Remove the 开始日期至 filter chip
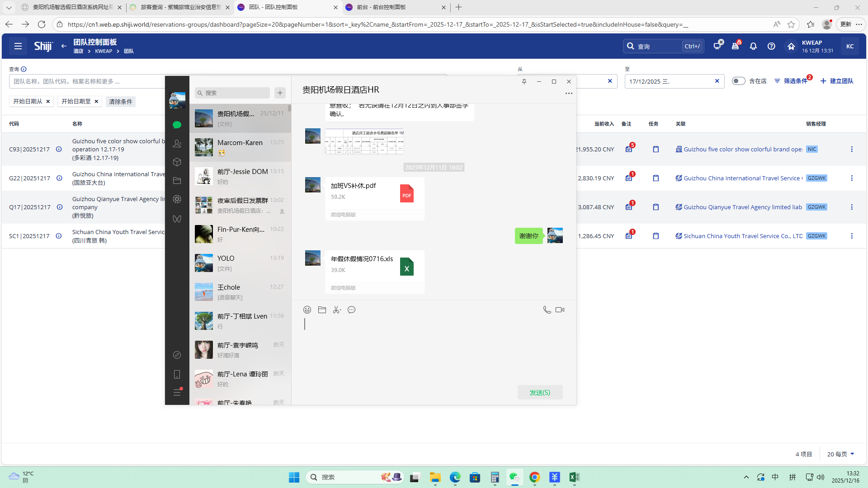 click(96, 101)
